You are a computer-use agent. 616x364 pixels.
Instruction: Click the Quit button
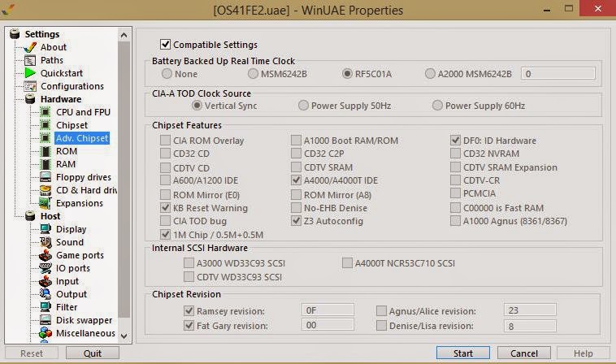[x=93, y=353]
